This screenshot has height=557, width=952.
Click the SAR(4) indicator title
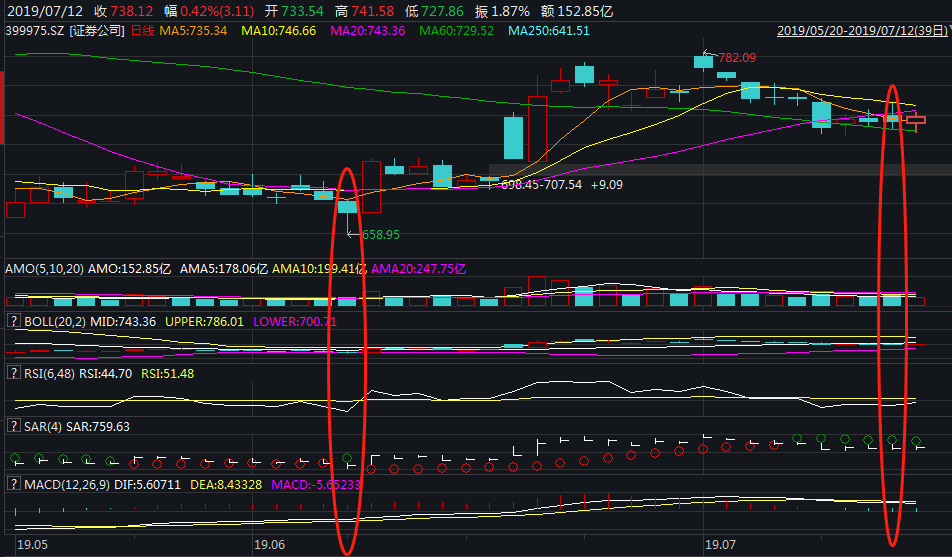tap(43, 426)
